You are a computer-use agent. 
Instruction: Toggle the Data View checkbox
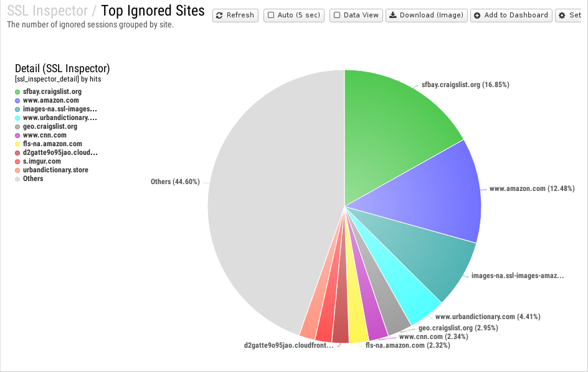click(x=337, y=16)
